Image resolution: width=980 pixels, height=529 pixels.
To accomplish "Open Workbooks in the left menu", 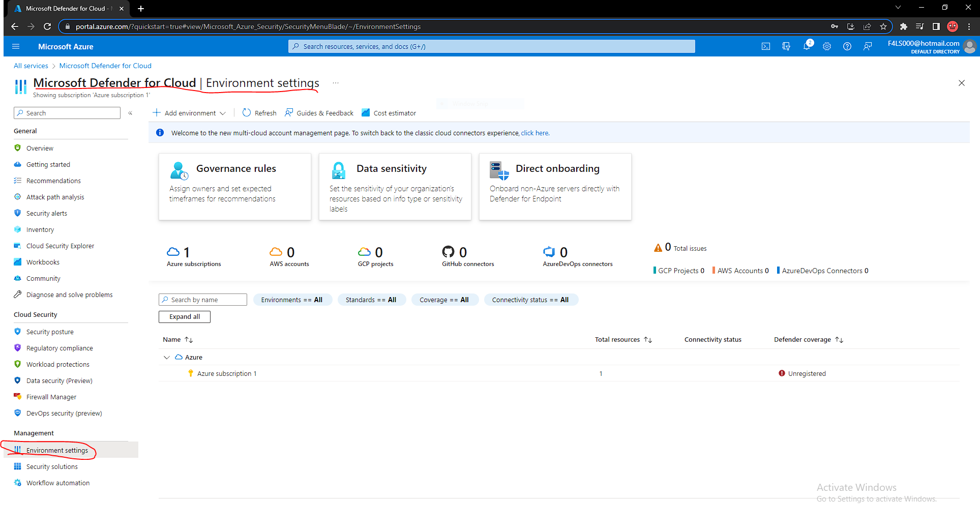I will pos(43,262).
